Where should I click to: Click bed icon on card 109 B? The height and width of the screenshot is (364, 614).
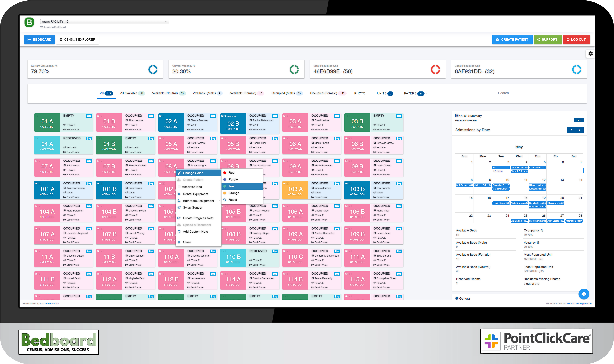(x=399, y=229)
